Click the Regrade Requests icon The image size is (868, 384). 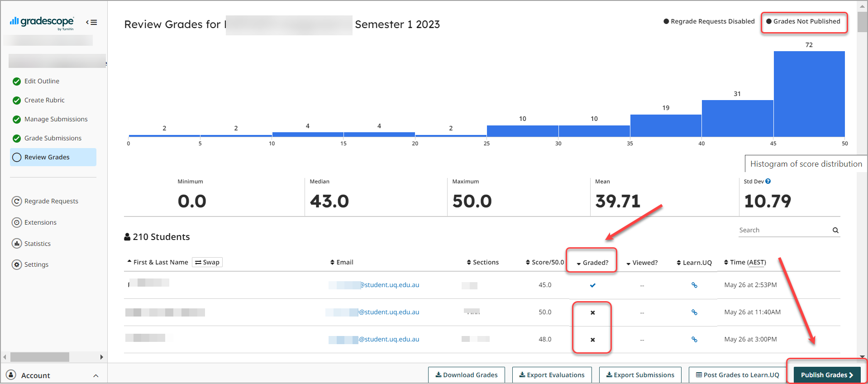coord(17,201)
